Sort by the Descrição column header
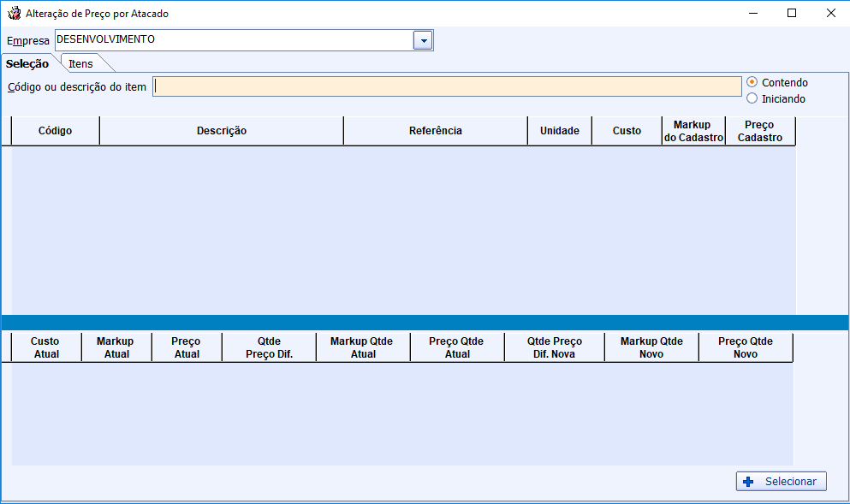The height and width of the screenshot is (504, 850). pyautogui.click(x=221, y=131)
